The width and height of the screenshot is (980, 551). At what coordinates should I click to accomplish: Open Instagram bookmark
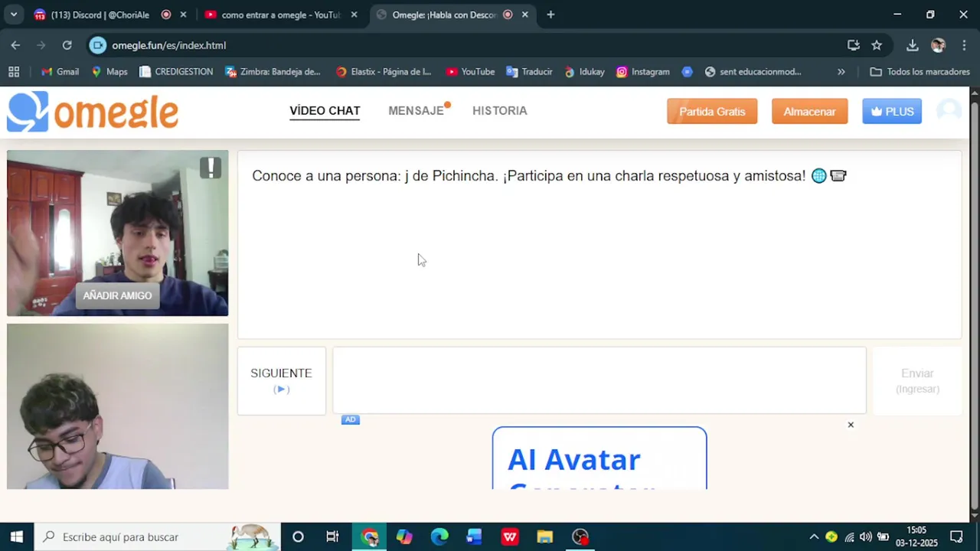click(x=643, y=72)
